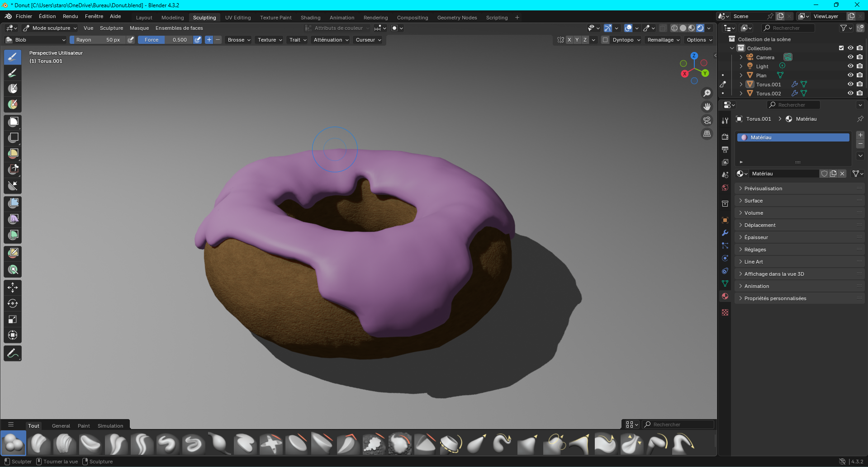The height and width of the screenshot is (467, 868).
Task: Open the Physics Properties tab
Action: coord(725,258)
